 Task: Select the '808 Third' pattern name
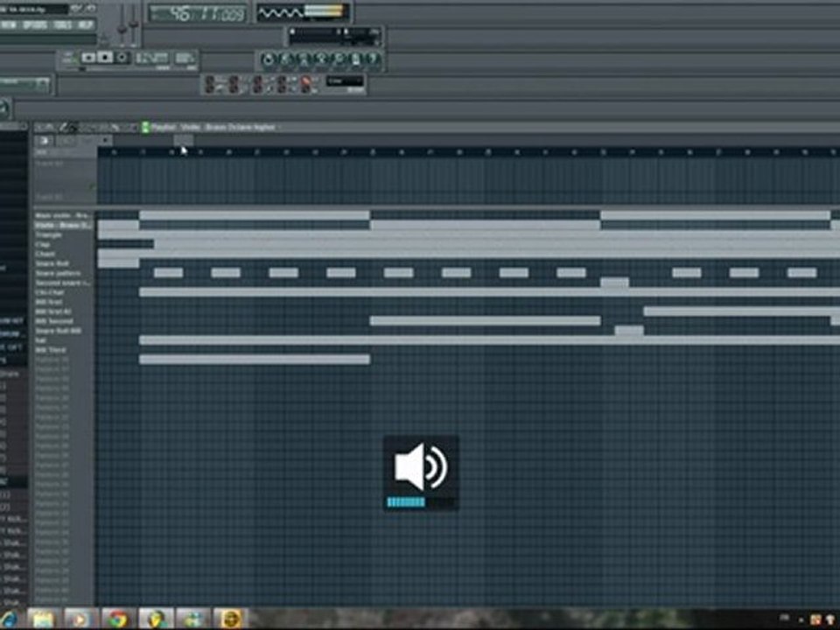point(51,350)
